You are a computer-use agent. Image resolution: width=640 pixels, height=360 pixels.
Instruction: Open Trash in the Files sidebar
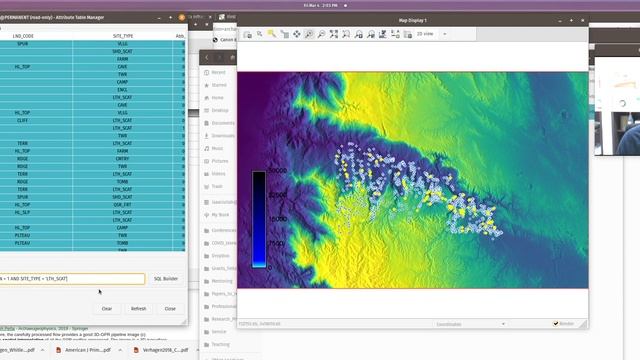pos(217,186)
